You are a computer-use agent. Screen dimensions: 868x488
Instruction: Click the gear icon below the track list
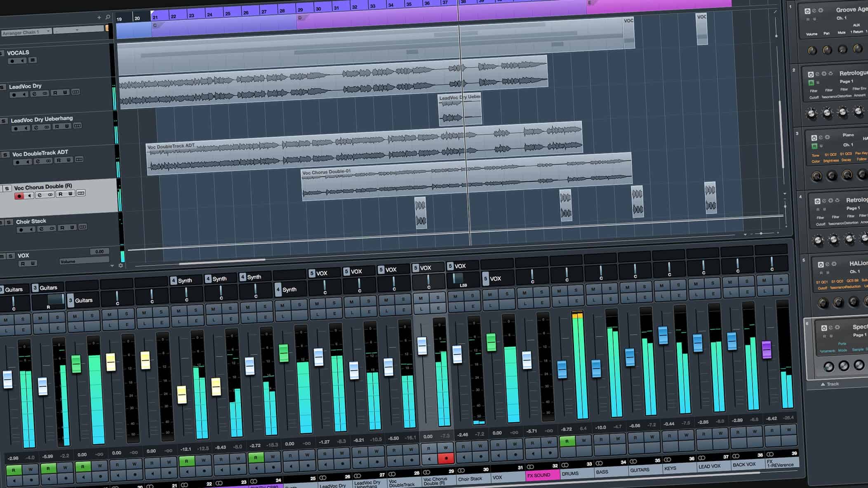coord(120,266)
